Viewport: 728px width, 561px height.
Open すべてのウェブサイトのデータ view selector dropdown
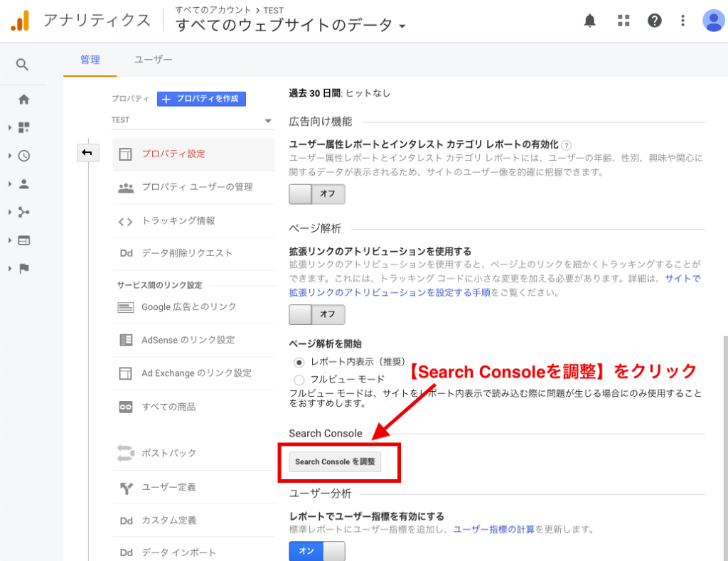click(x=291, y=25)
